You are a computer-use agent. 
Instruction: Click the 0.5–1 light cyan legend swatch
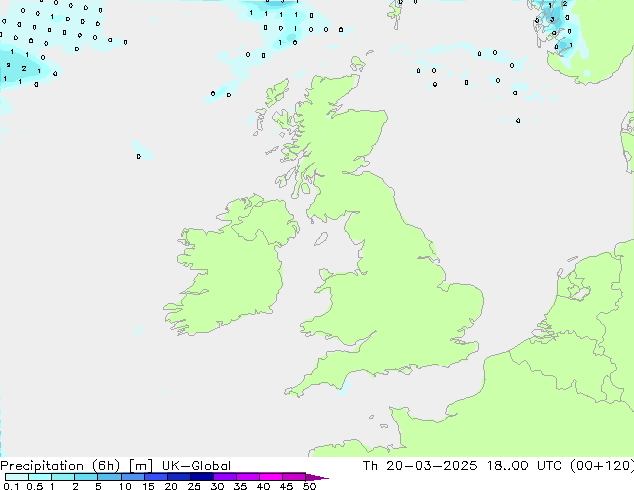(x=40, y=477)
